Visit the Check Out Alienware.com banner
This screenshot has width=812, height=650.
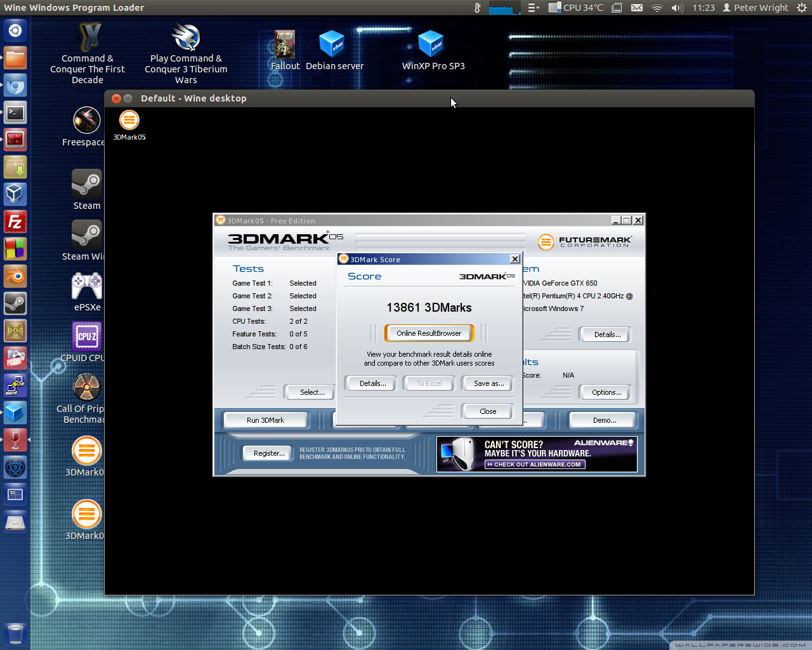[x=535, y=464]
